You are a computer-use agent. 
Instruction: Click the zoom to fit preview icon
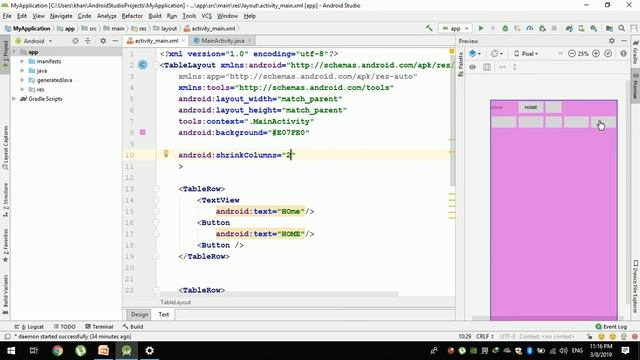pyautogui.click(x=608, y=53)
